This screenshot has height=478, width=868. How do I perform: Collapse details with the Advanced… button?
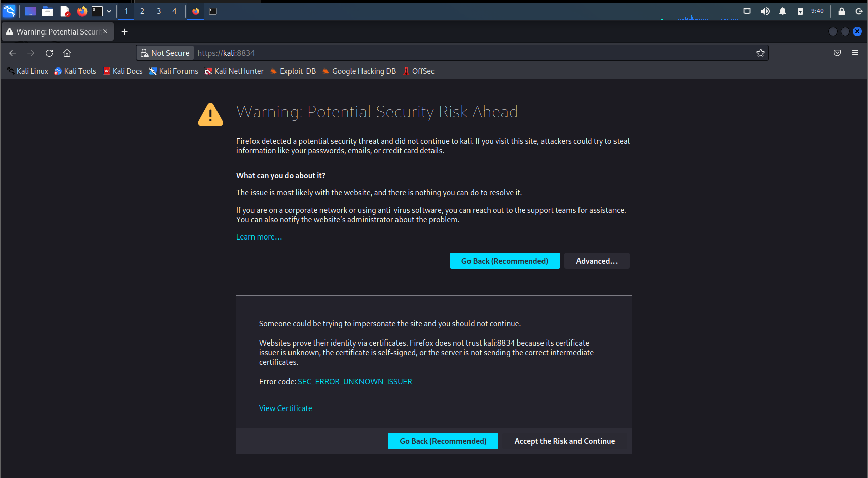coord(597,261)
